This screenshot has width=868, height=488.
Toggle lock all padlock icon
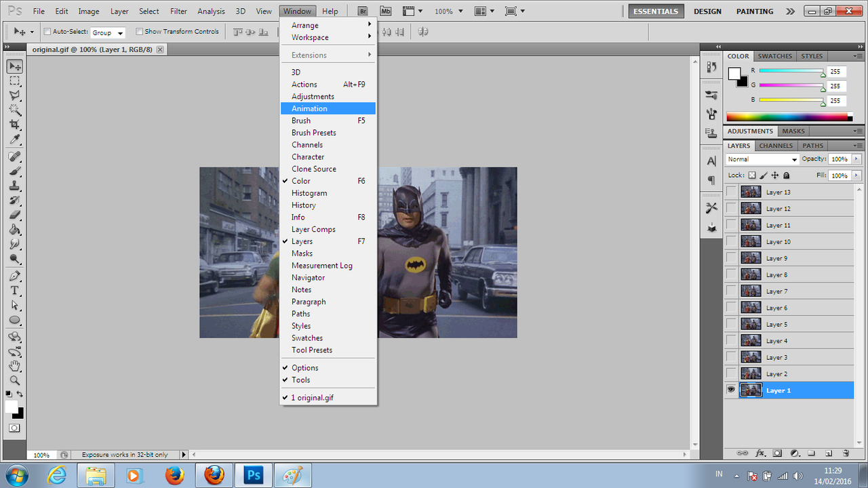[787, 176]
